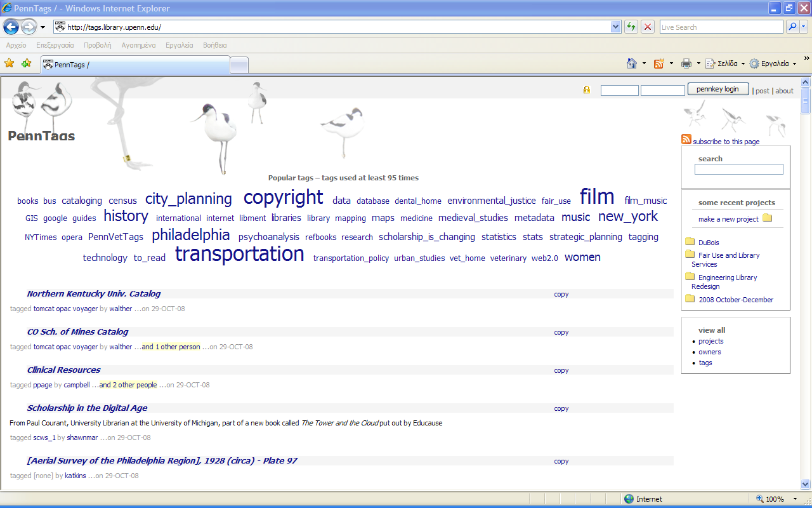The width and height of the screenshot is (812, 508).
Task: Open the Προβολή menu
Action: [97, 45]
